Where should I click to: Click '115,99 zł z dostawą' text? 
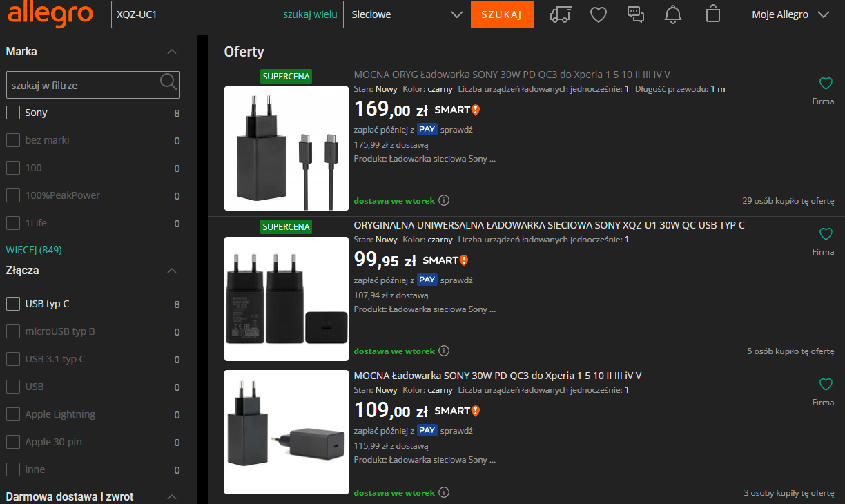(x=391, y=446)
